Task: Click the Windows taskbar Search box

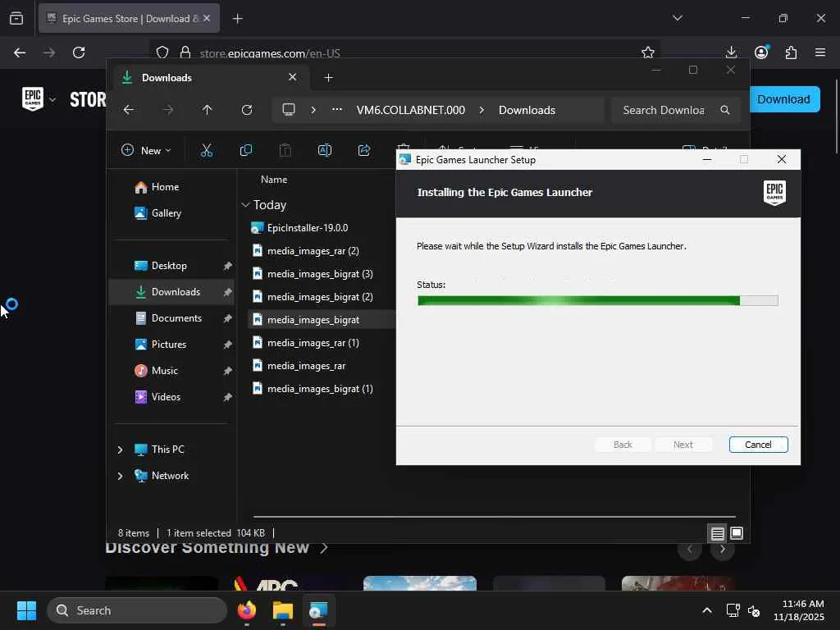Action: tap(137, 610)
